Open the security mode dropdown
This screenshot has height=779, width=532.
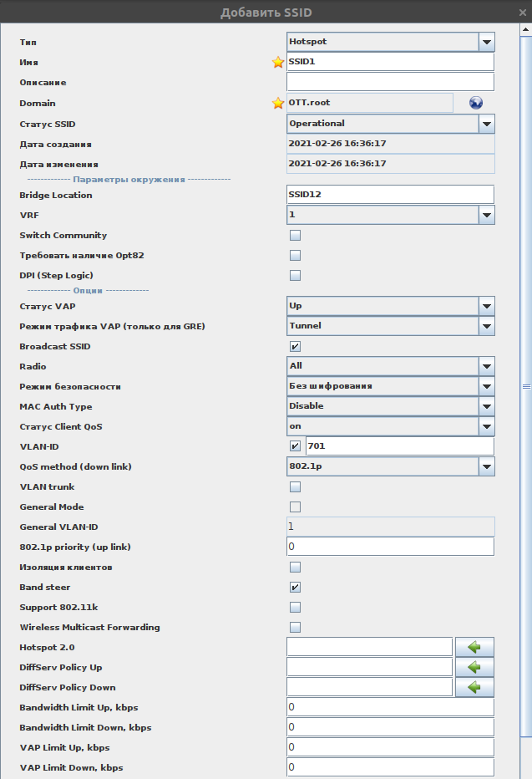(486, 386)
